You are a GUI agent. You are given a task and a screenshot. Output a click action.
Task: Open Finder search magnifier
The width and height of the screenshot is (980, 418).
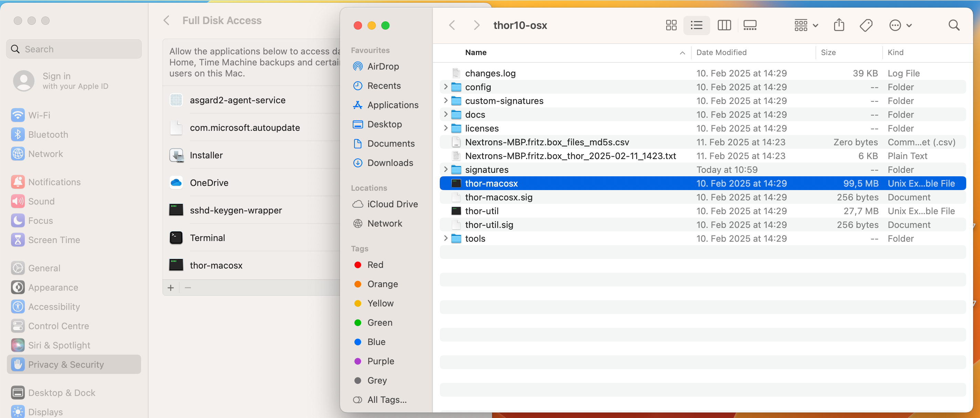pyautogui.click(x=954, y=25)
